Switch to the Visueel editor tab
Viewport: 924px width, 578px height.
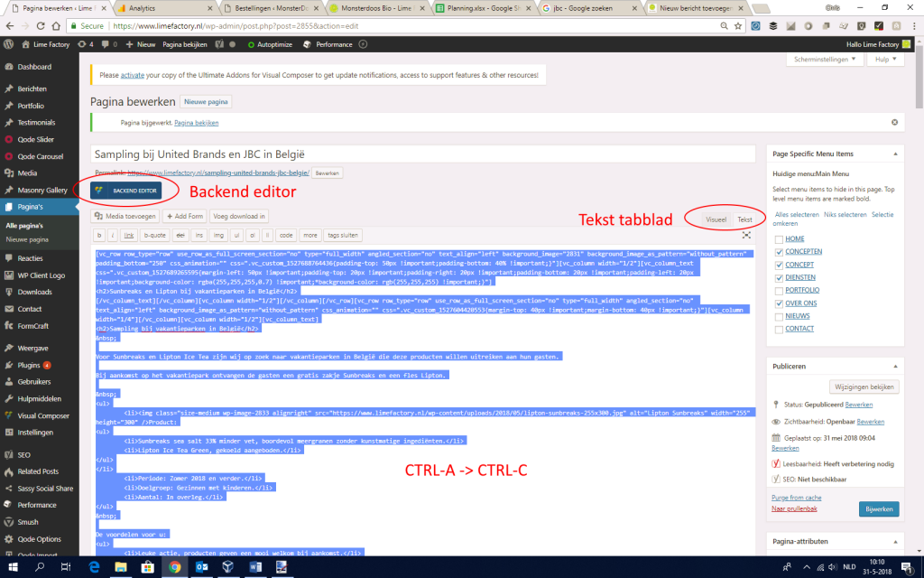tap(716, 219)
